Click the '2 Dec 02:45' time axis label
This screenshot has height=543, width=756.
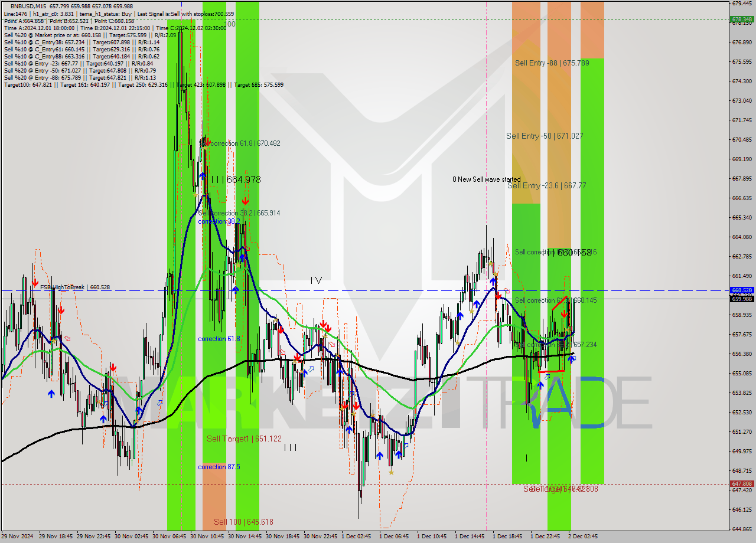click(583, 537)
